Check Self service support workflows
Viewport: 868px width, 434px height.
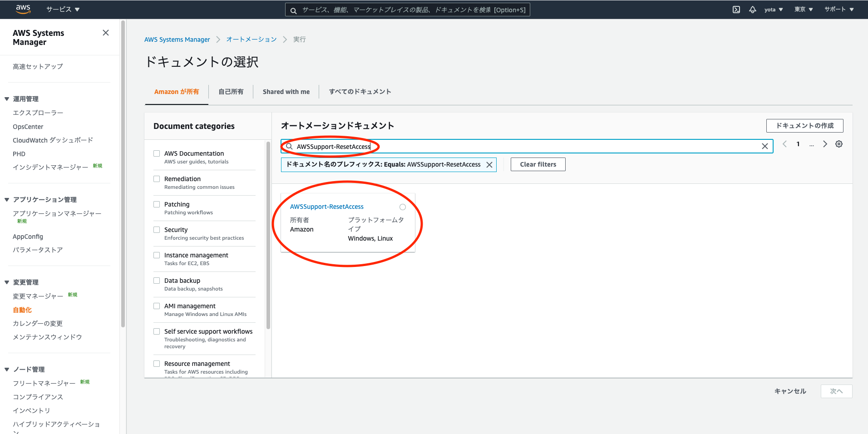tap(157, 331)
